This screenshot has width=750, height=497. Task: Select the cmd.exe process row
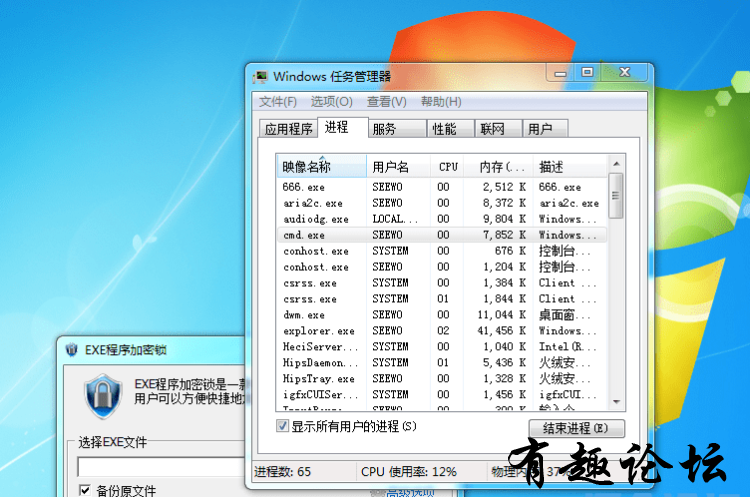pyautogui.click(x=442, y=235)
